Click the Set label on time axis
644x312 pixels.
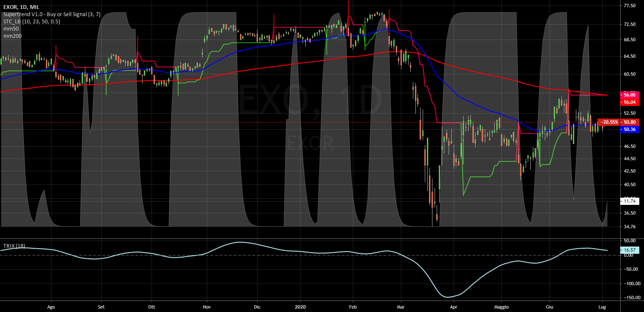[101, 306]
